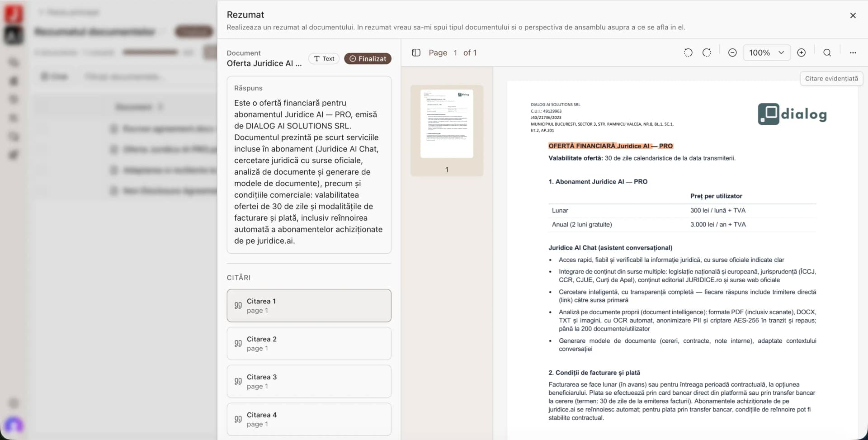Open Citarea 4 citation
The image size is (868, 440).
click(x=309, y=420)
